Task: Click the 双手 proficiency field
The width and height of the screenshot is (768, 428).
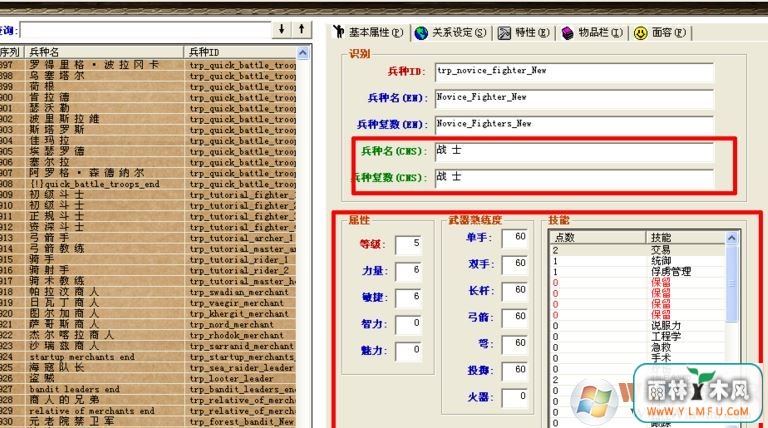Action: pos(515,264)
